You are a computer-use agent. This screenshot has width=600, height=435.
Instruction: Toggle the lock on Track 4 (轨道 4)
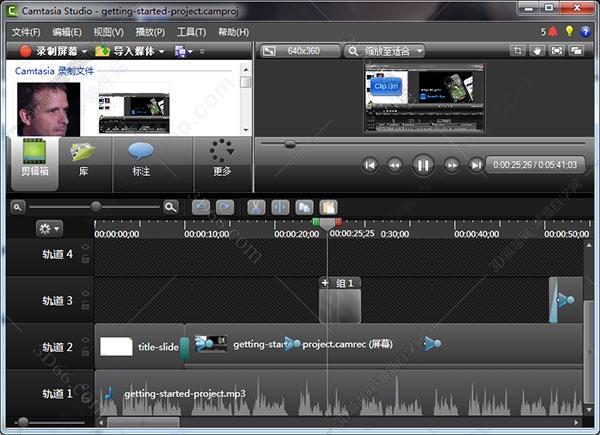85,260
